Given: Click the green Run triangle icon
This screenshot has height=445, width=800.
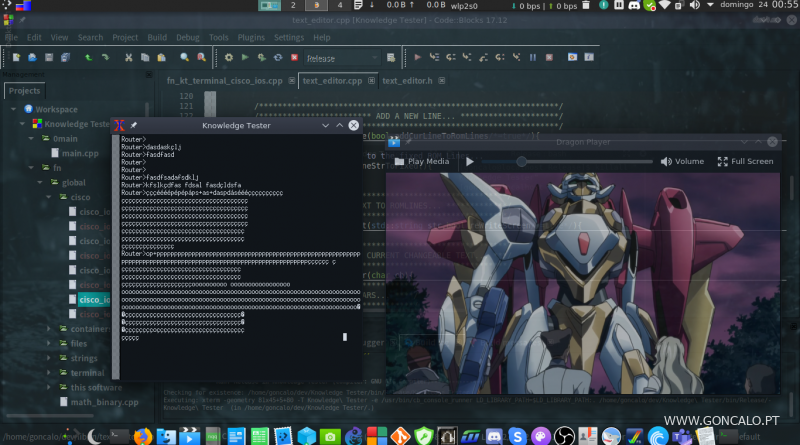Looking at the screenshot, I should [x=245, y=58].
